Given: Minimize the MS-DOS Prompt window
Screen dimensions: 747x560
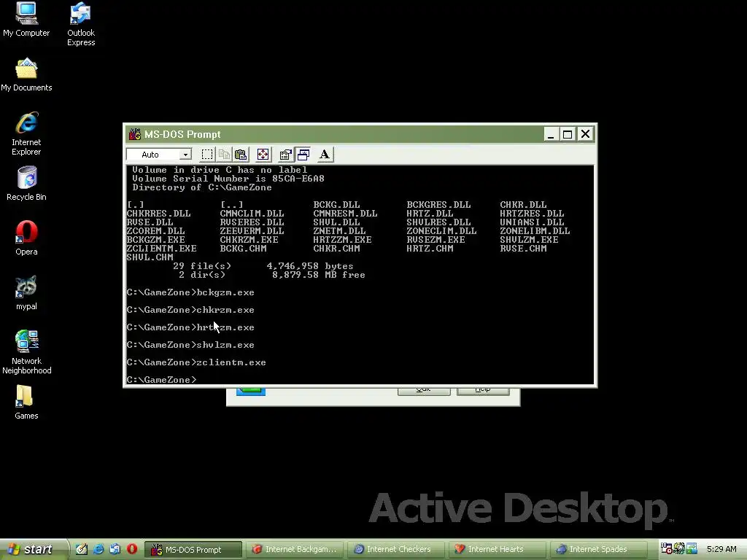Looking at the screenshot, I should [551, 134].
